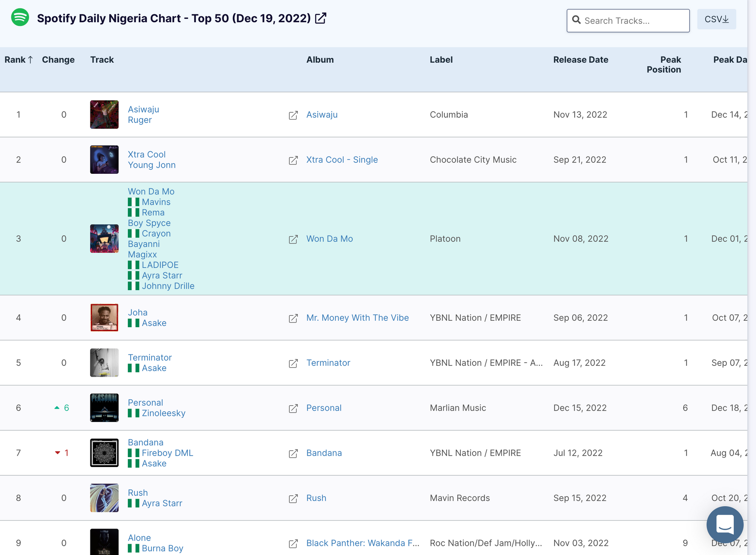Open the Xtra Cool - Single album link
Viewport: 756px width, 555px height.
342,159
